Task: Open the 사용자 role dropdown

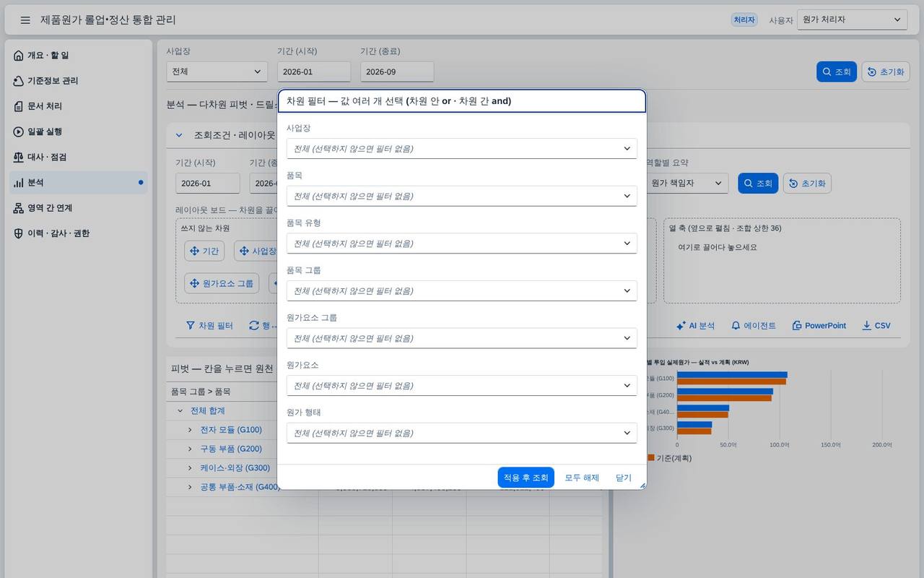Action: tap(852, 20)
